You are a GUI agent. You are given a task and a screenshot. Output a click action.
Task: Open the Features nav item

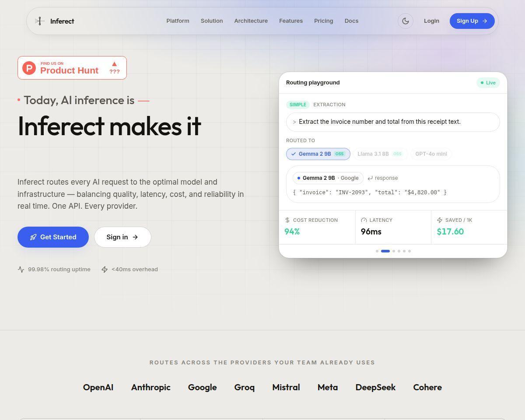point(291,21)
